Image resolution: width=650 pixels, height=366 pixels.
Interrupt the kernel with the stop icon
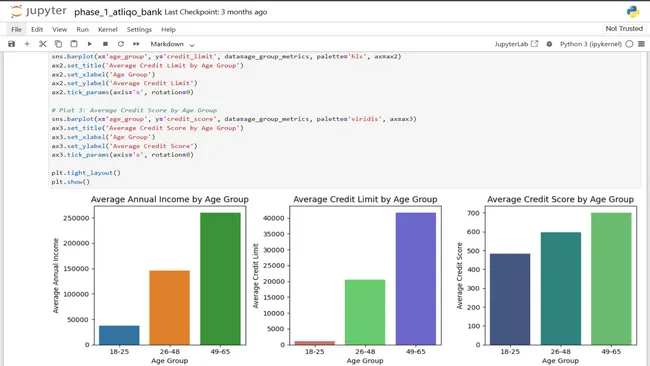pos(105,44)
